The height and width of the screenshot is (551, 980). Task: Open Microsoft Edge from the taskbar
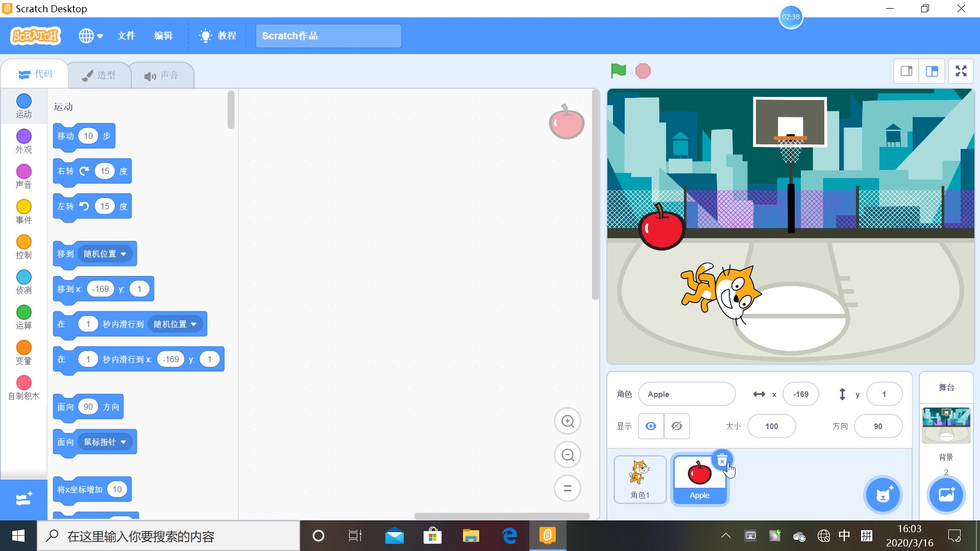click(x=509, y=536)
